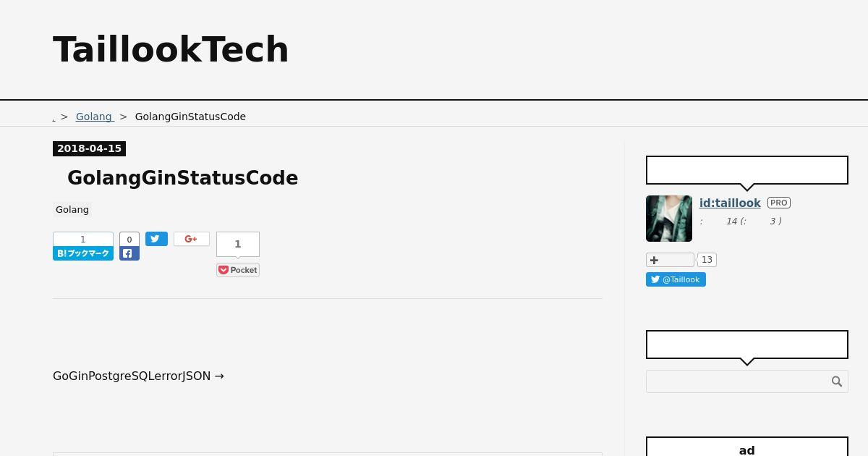
Task: Click the Hatena bookmark count 1
Action: 83,240
